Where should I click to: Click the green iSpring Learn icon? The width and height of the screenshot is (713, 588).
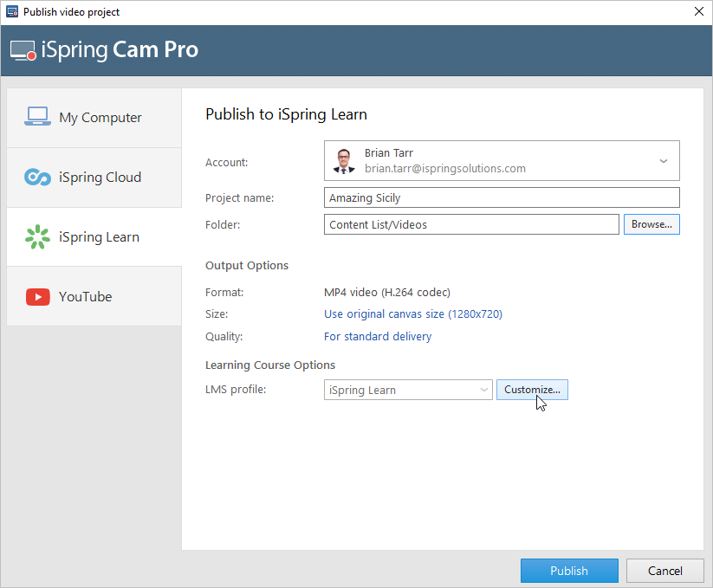pyautogui.click(x=37, y=236)
